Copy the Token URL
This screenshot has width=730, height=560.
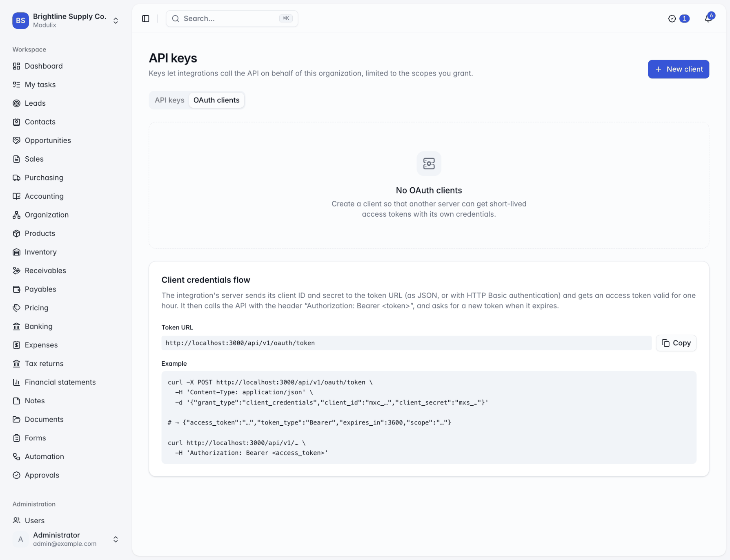676,343
